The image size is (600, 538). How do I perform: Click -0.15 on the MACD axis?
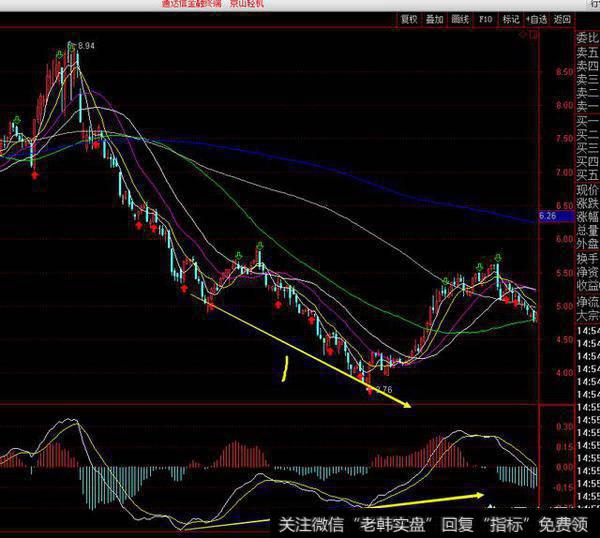pos(563,488)
